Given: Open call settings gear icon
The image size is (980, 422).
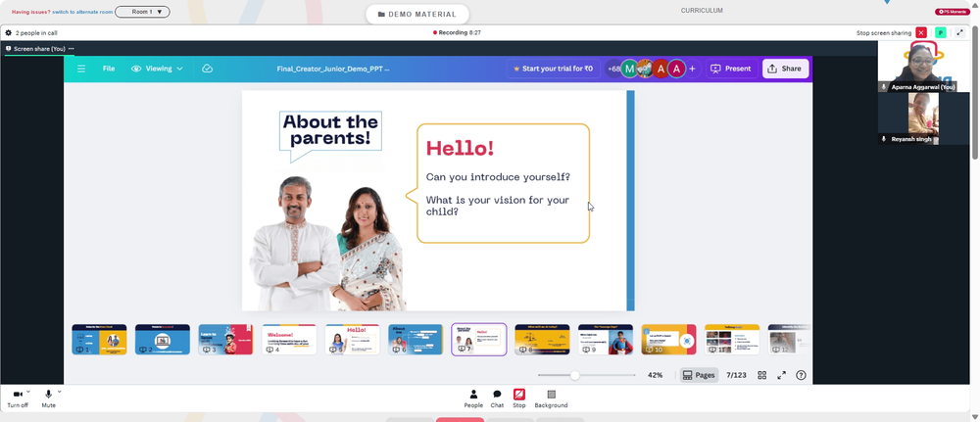Looking at the screenshot, I should [9, 32].
